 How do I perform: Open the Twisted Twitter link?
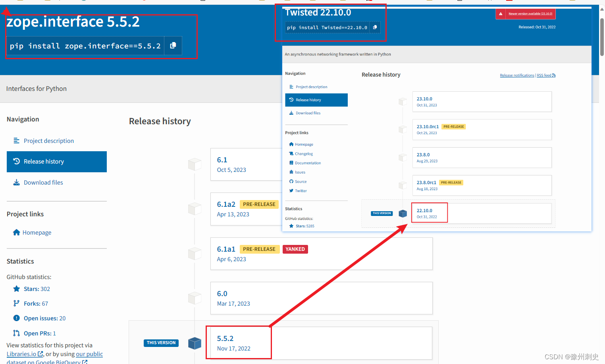(301, 191)
